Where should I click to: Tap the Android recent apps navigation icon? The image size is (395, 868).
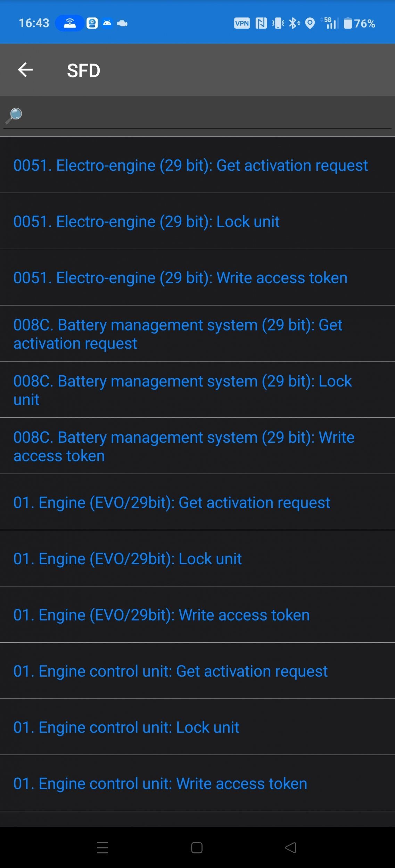102,848
